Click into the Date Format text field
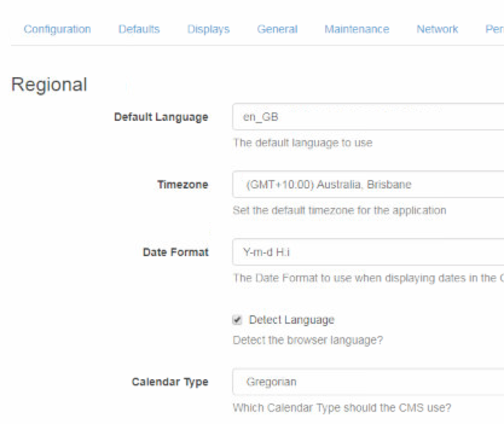Image resolution: width=504 pixels, height=424 pixels. pos(367,252)
